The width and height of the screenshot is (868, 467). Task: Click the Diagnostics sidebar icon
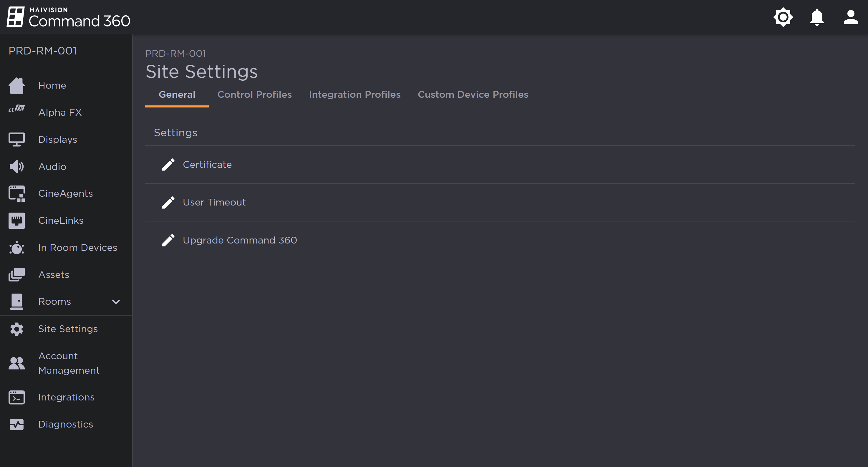pos(16,424)
